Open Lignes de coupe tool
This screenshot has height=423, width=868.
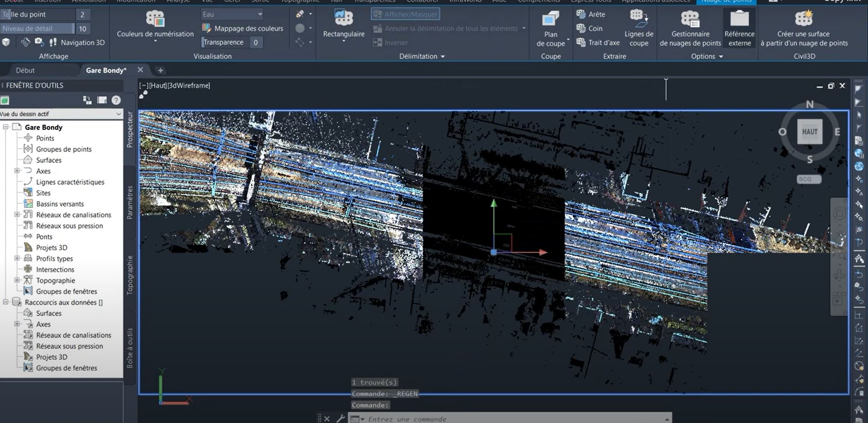click(x=639, y=28)
